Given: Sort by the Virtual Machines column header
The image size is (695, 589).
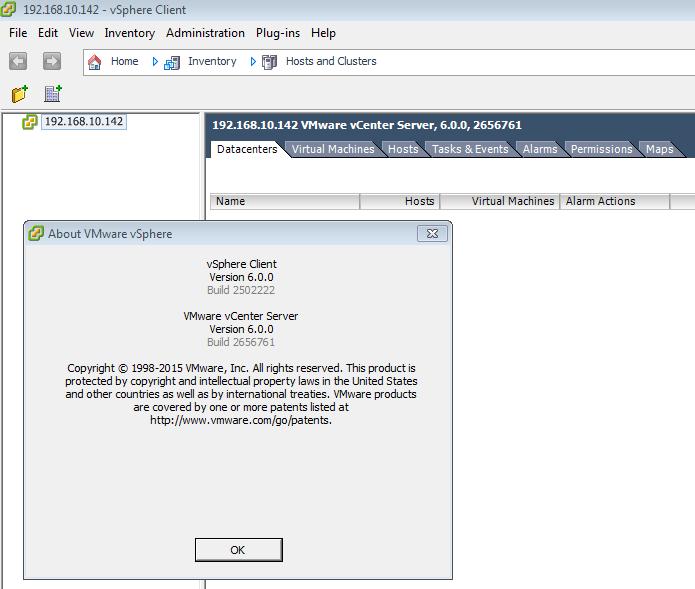Looking at the screenshot, I should (500, 201).
